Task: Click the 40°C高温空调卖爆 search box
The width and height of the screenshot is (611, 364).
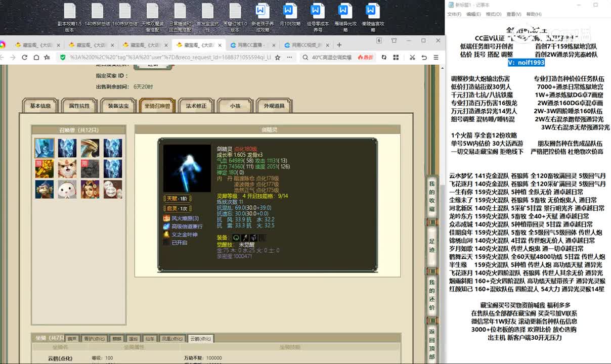Action: click(331, 58)
